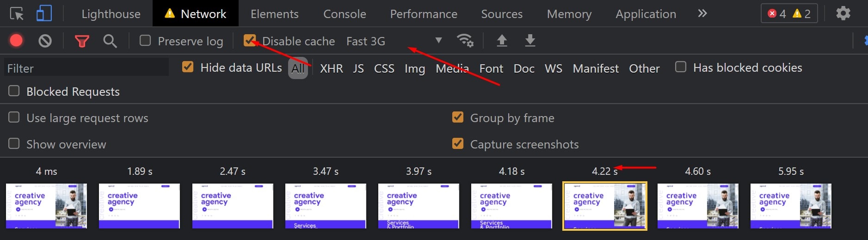The image size is (868, 240).
Task: Uncheck the Group by frame option
Action: tap(458, 117)
